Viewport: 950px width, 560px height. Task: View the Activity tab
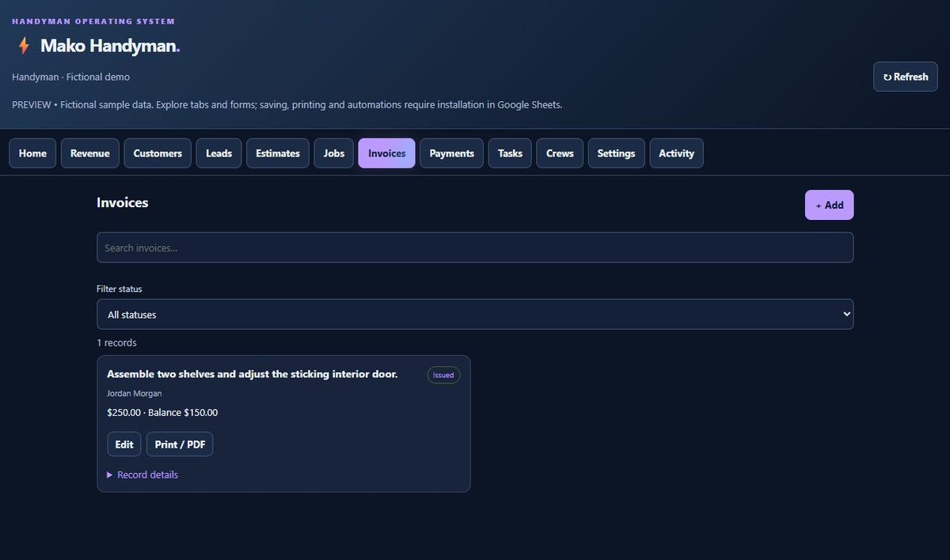pos(677,153)
